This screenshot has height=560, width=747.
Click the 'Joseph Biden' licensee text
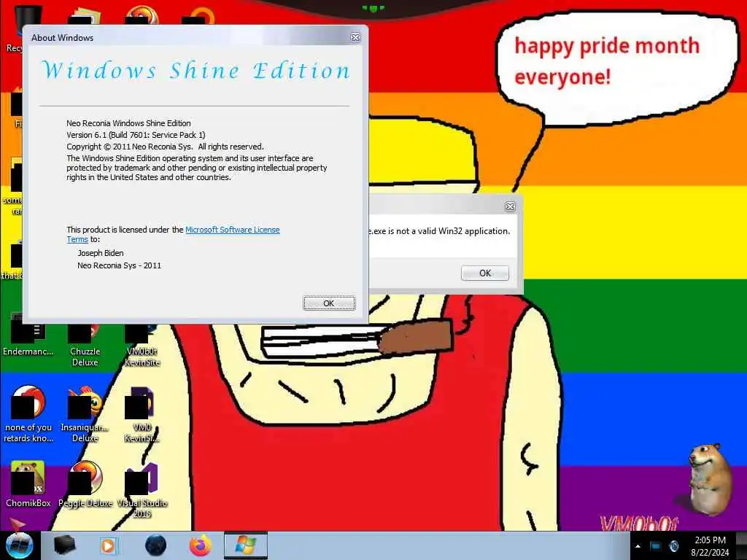101,253
